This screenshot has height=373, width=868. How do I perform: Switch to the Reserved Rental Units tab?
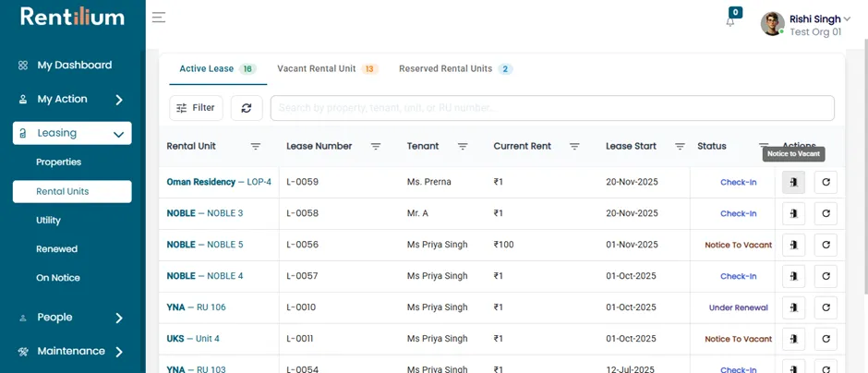coord(455,69)
